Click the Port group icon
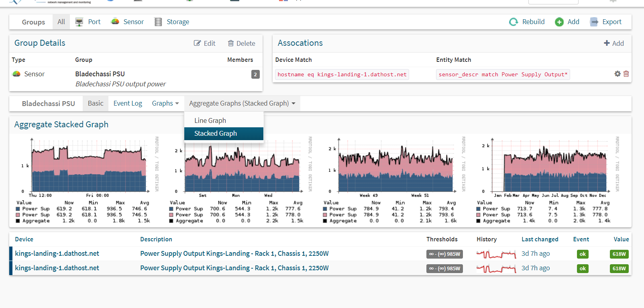This screenshot has width=644, height=308. (x=79, y=22)
